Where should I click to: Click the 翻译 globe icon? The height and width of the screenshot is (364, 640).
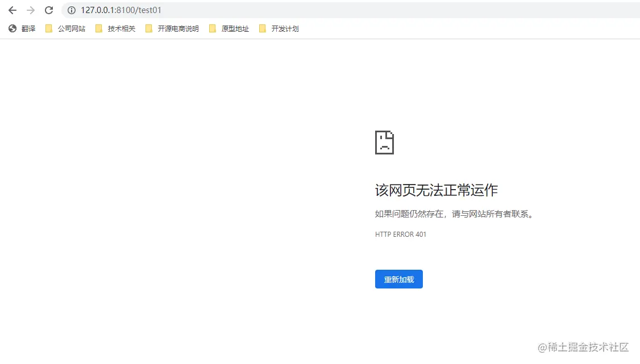pyautogui.click(x=12, y=28)
